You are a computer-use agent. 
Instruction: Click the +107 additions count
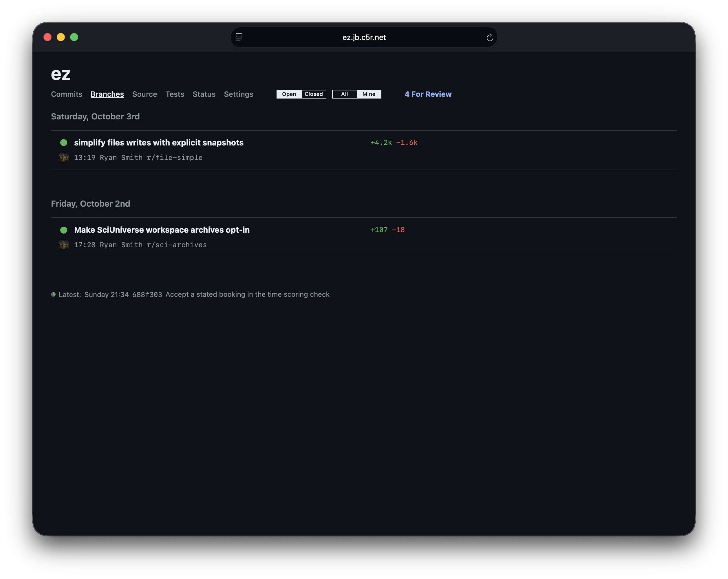tap(379, 230)
